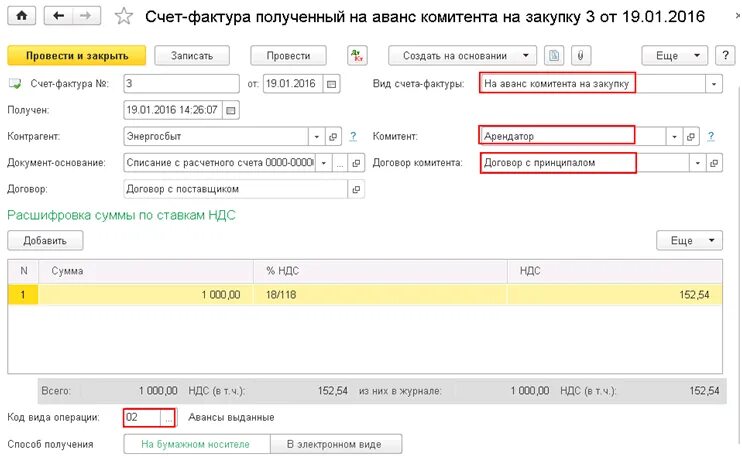Open calendar for the 'от' date field

331,84
